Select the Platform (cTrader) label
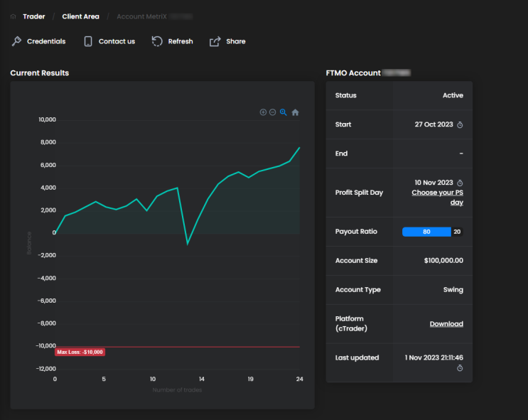The image size is (528, 420). (351, 323)
